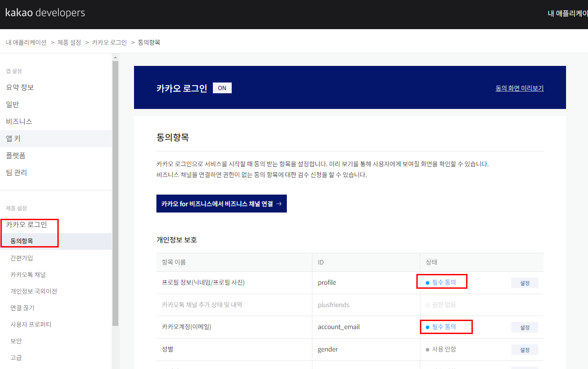Select the profile ID cell
588x369 pixels.
pos(366,282)
